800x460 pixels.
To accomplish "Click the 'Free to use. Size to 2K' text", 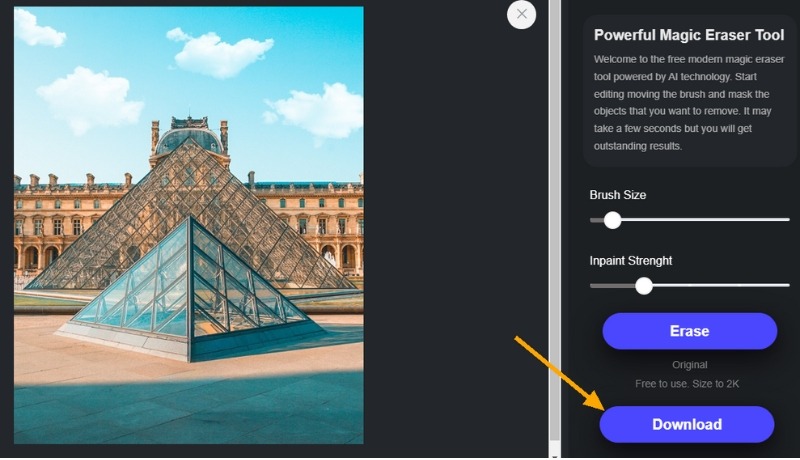I will pos(687,384).
